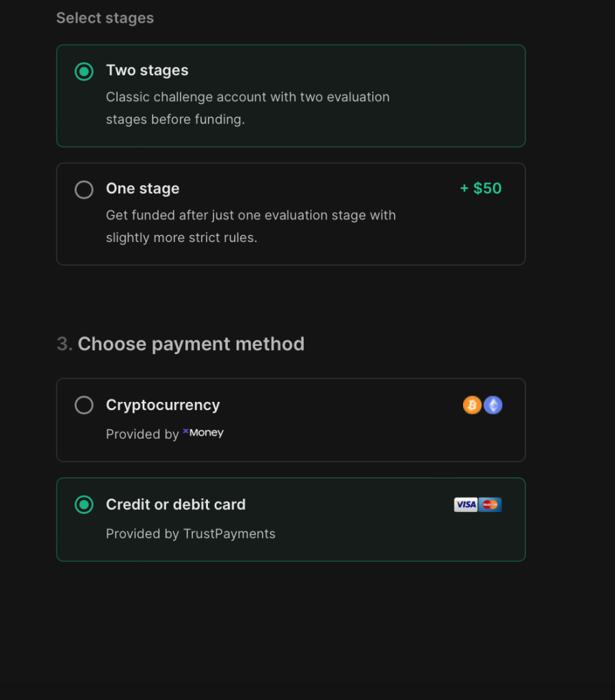Click the '+ $50' price label
Screen dimensions: 615x700
click(480, 188)
